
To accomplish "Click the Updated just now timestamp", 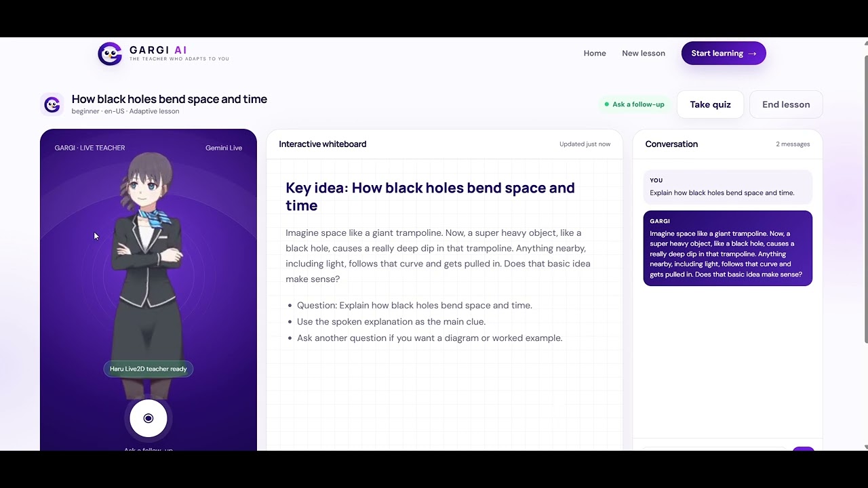I will (585, 144).
